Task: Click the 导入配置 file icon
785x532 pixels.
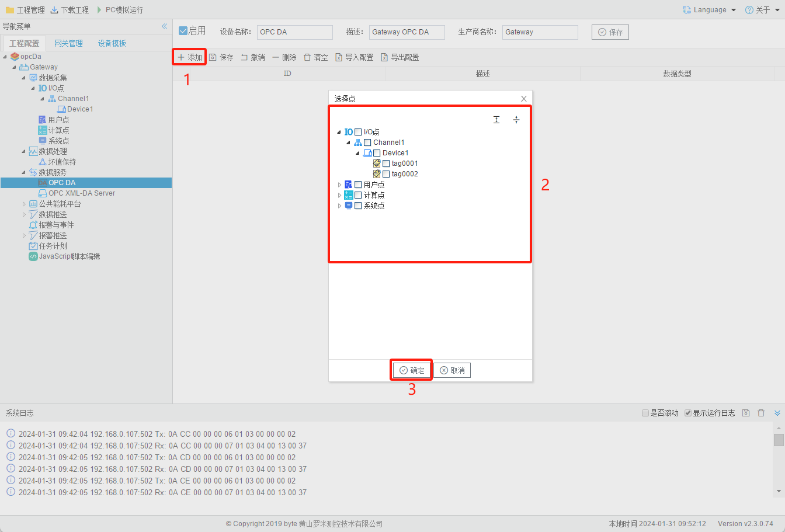Action: click(x=339, y=57)
